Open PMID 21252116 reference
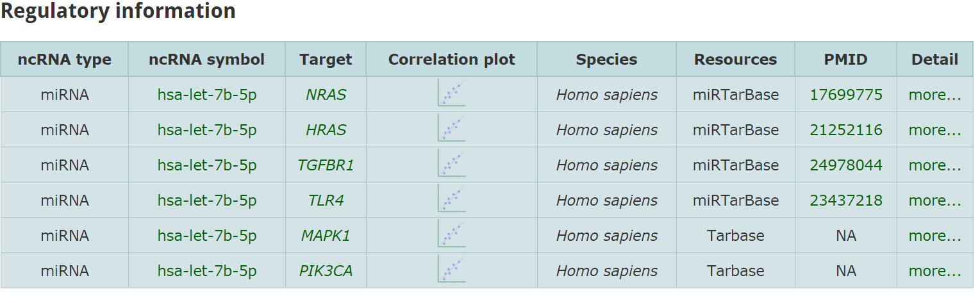The image size is (980, 303). click(846, 130)
